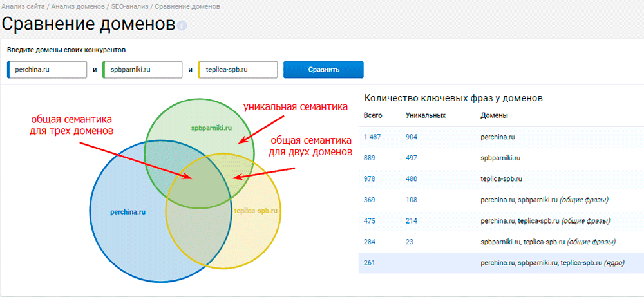This screenshot has width=644, height=297.
Task: Focus the spbparniki.ru domain input field
Action: 142,70
